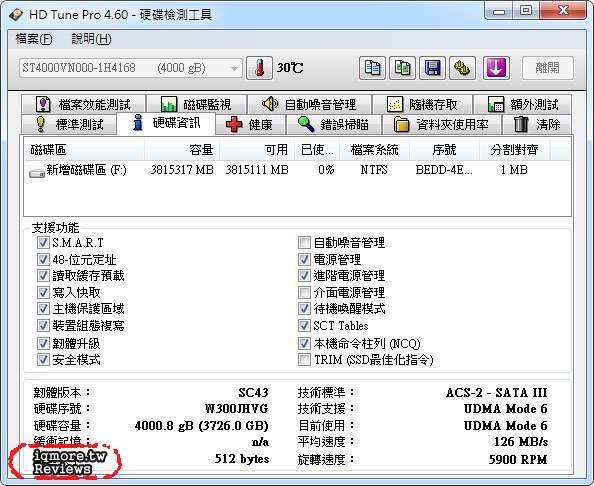Click the 分割對齊 column header

click(x=514, y=150)
